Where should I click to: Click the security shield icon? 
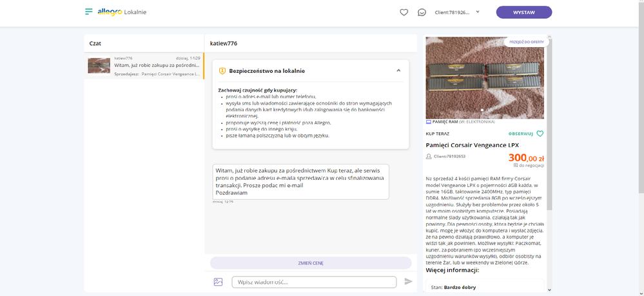pyautogui.click(x=222, y=71)
